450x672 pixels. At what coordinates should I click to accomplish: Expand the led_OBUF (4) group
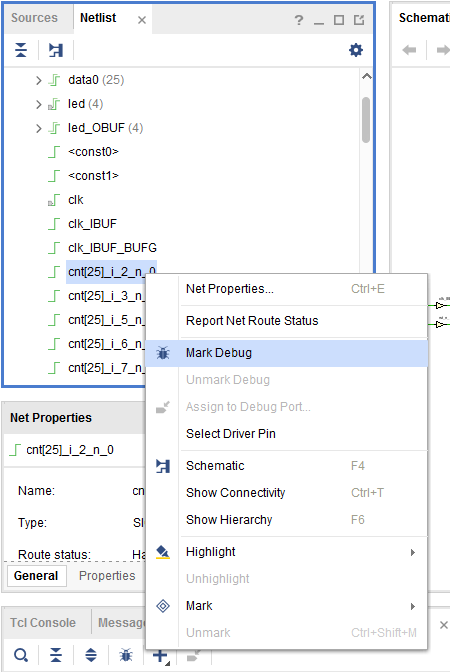point(39,128)
